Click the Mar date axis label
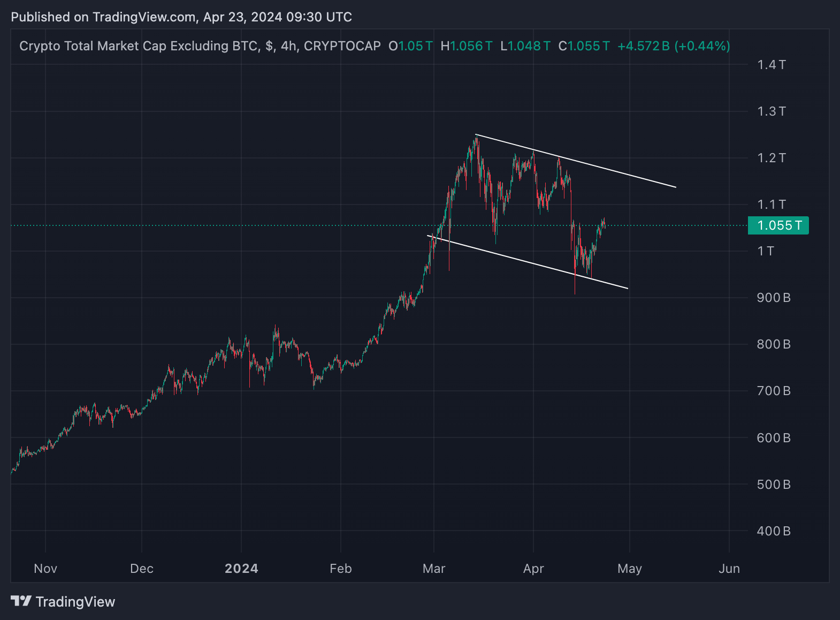This screenshot has width=840, height=620. 434,569
